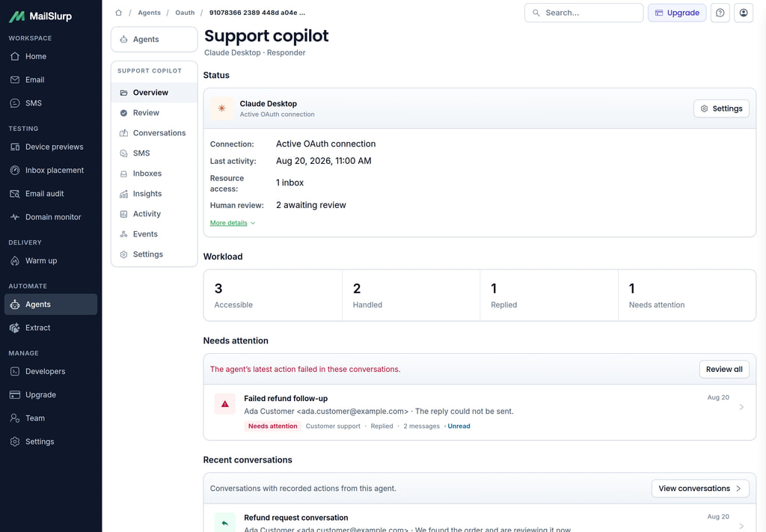Focus the Search input field

pyautogui.click(x=583, y=13)
